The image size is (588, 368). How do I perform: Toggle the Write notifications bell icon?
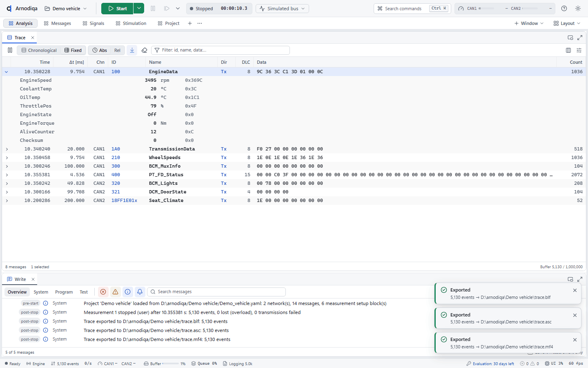(x=140, y=292)
